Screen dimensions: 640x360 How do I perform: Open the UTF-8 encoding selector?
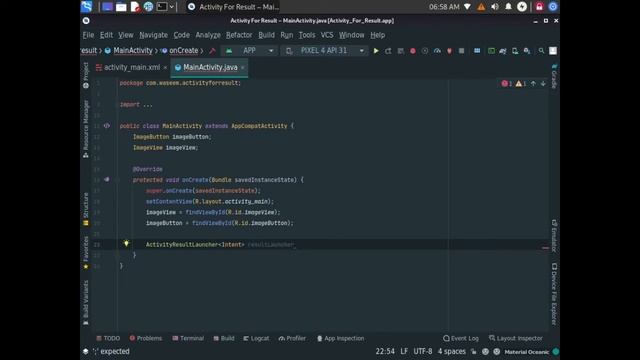tap(422, 351)
